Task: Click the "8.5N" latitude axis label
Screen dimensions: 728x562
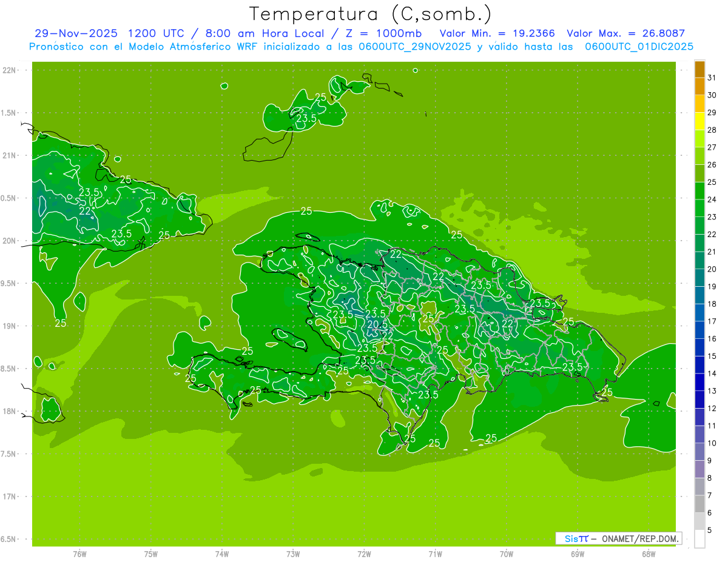Action: [8, 369]
